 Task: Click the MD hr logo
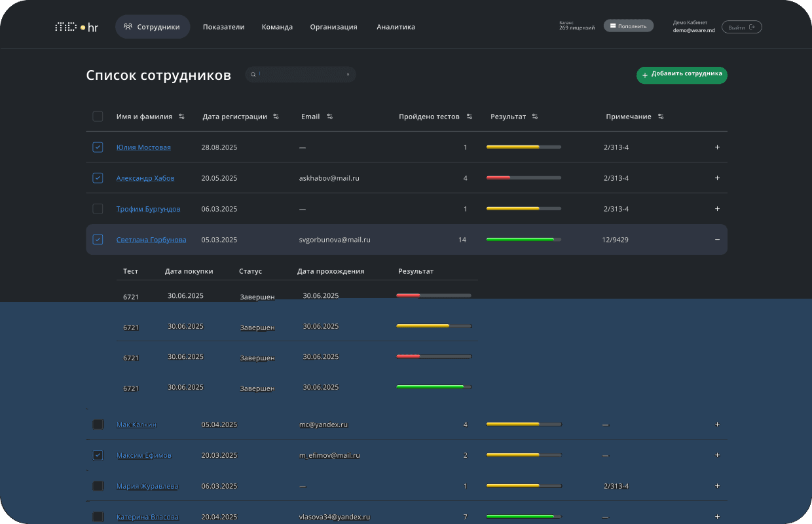pos(77,27)
